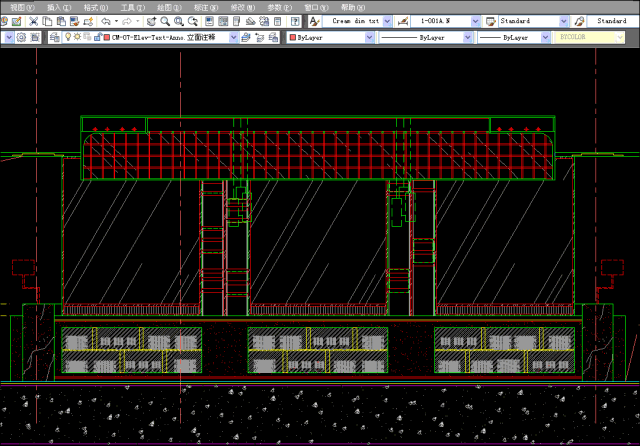Open the Layer States Manager icon
Screen dimensions: 640x446
click(x=273, y=38)
